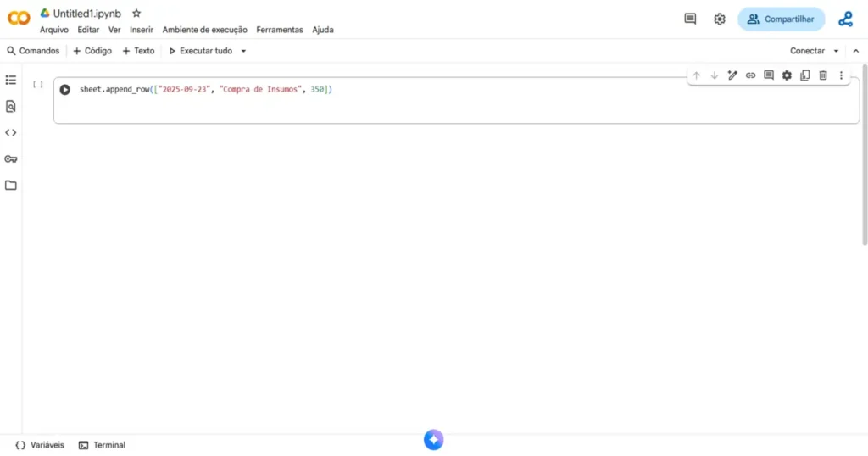Star the Untitled1.ipynb notebook
The width and height of the screenshot is (868, 456).
pos(136,14)
